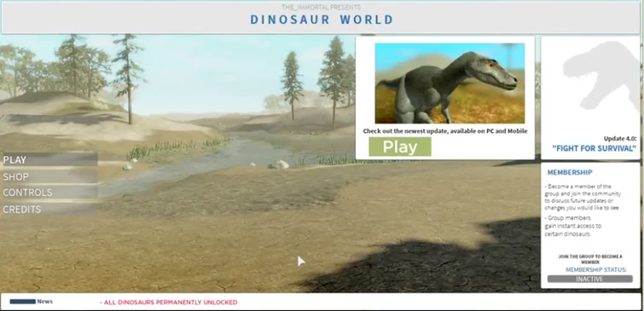Click the "MEMBERSHIP STATUS:" label

tap(596, 269)
